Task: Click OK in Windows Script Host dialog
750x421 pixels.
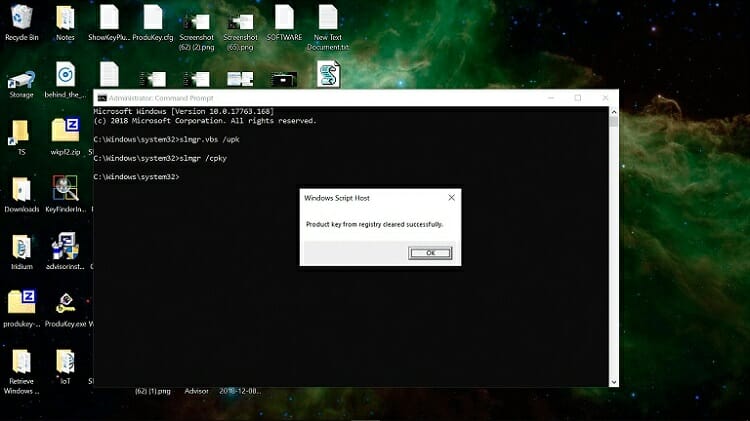Action: click(430, 253)
